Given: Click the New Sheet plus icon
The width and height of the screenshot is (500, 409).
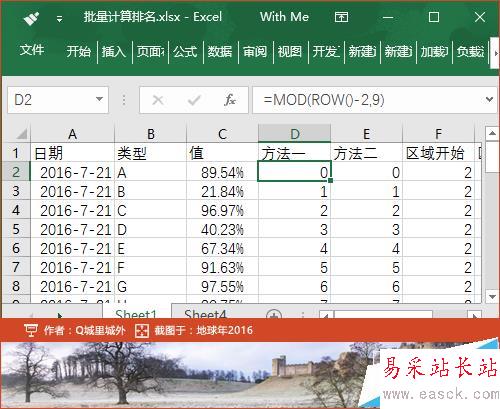Looking at the screenshot, I should 274,315.
